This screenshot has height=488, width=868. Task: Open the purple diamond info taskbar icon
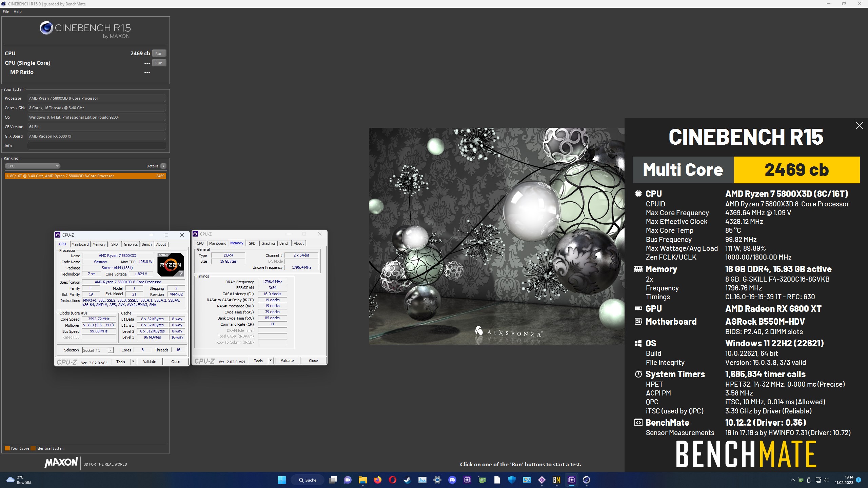click(542, 480)
